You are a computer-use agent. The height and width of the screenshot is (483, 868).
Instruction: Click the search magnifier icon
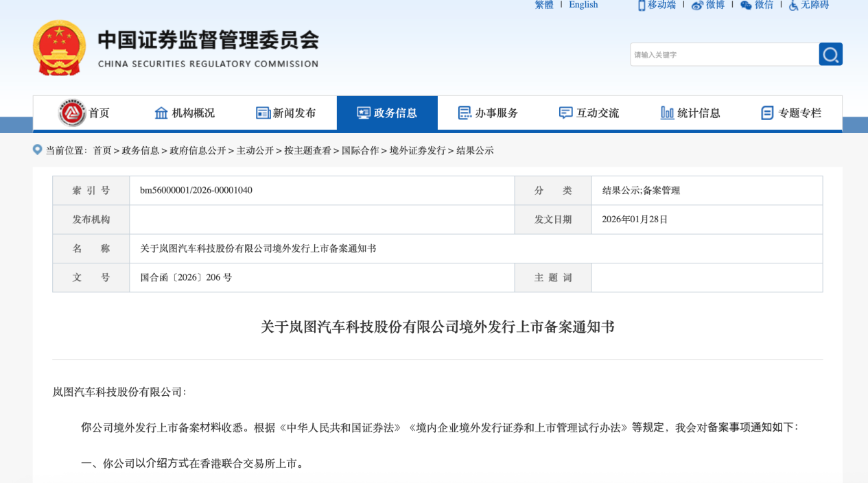[x=830, y=54]
